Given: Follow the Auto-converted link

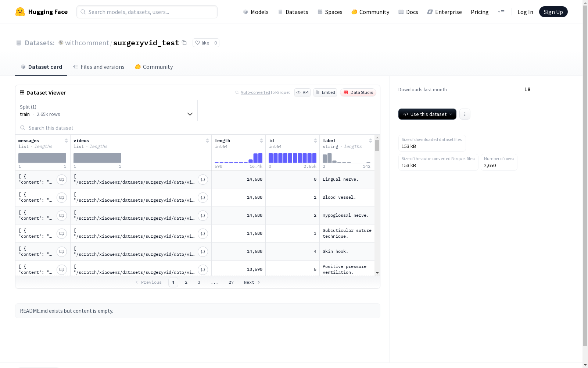Looking at the screenshot, I should [x=255, y=93].
